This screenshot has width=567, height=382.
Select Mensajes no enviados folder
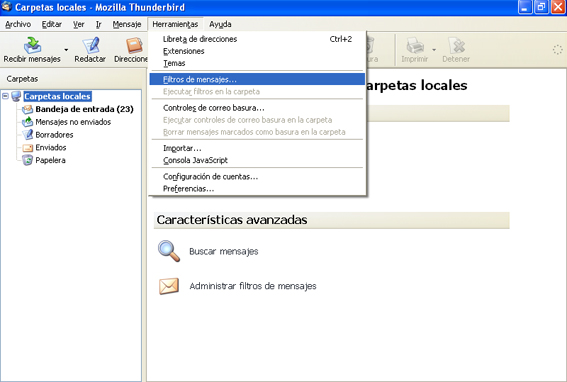(x=73, y=122)
